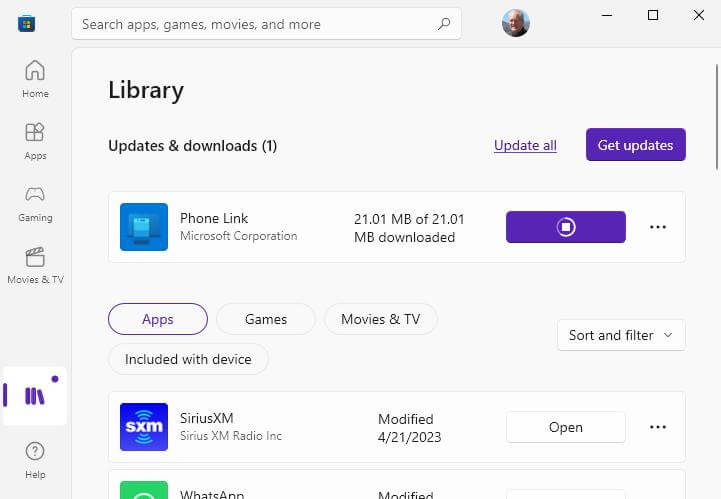Viewport: 721px width, 499px height.
Task: Open the Home section in sidebar
Action: click(35, 79)
